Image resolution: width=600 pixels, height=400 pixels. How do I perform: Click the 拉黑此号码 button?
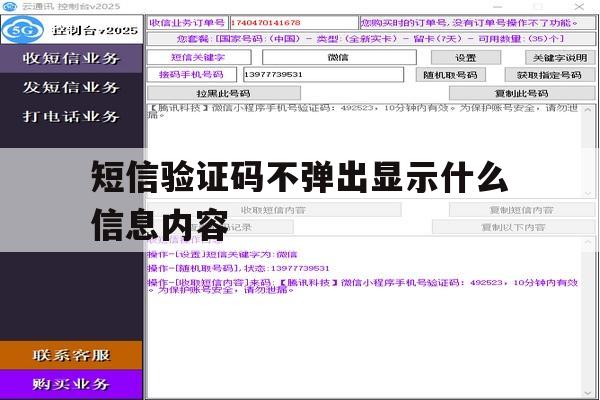pos(224,93)
